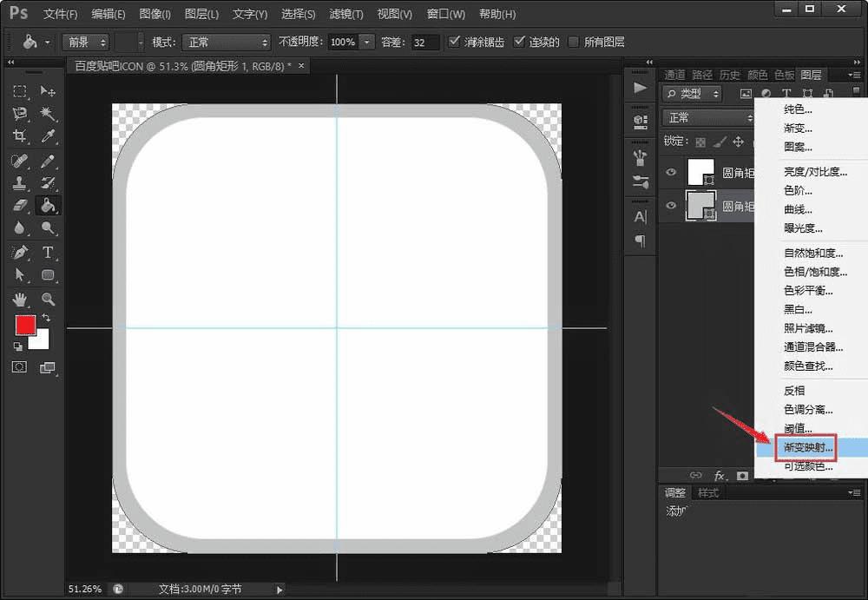Choose 渐变映射... from the adjustment menu
Screen dimensions: 868x600
point(808,448)
